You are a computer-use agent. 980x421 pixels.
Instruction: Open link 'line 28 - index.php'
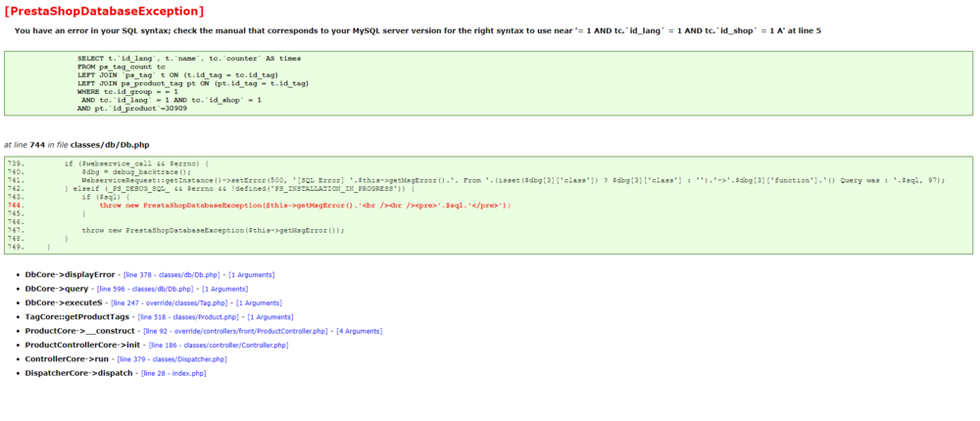tap(173, 374)
